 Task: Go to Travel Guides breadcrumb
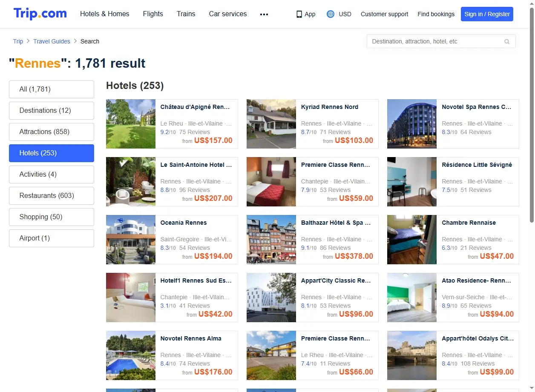click(x=52, y=41)
